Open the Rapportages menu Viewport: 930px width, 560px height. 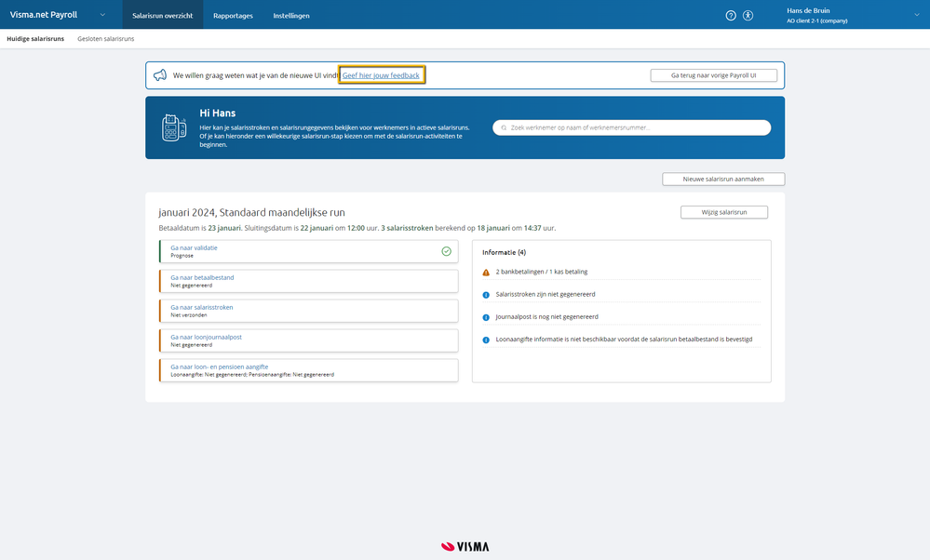click(x=233, y=16)
